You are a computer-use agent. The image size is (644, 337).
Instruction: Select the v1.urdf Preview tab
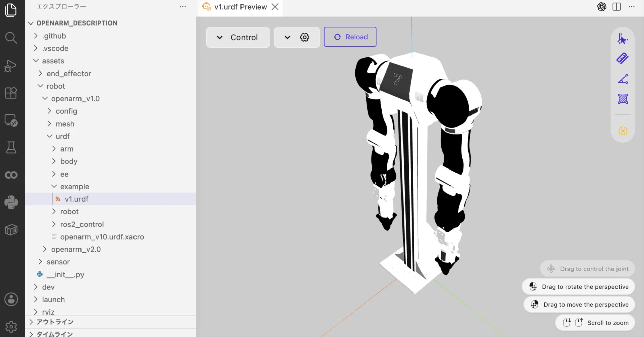tap(240, 7)
